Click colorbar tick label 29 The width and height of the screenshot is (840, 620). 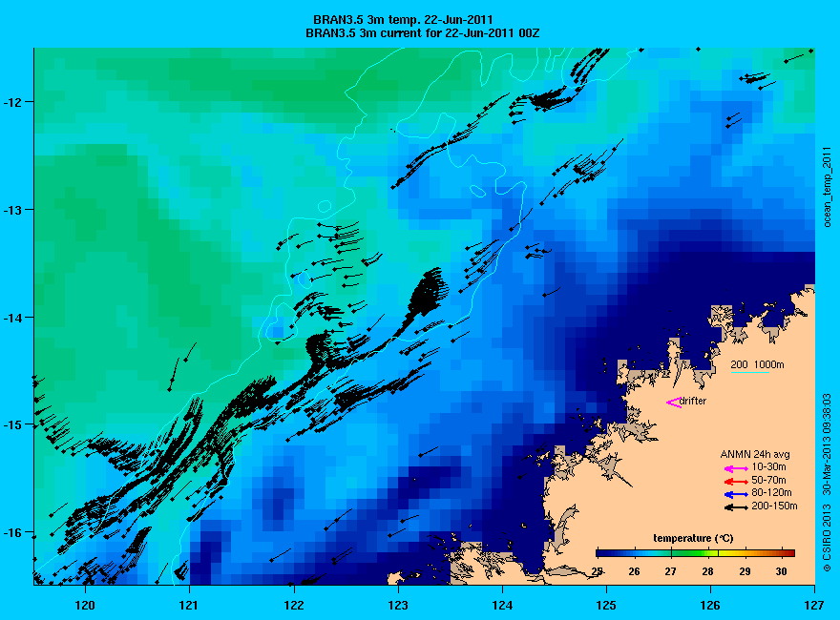[x=745, y=571]
